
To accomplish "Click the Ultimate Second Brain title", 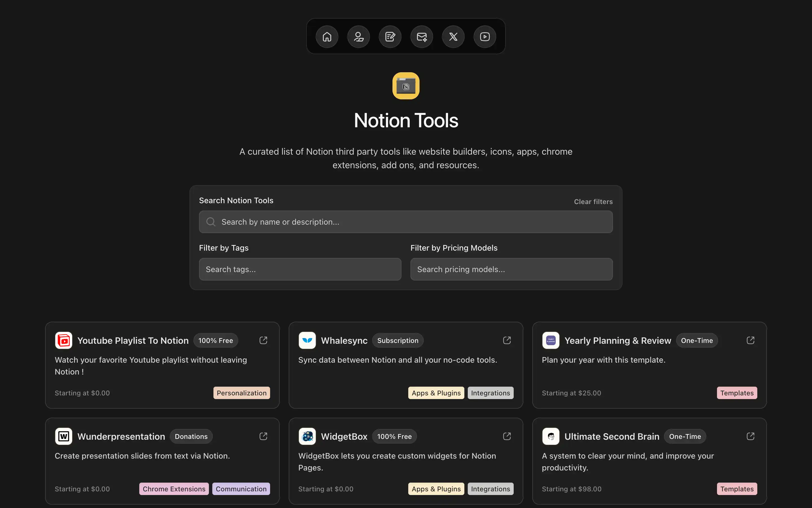I will tap(612, 436).
